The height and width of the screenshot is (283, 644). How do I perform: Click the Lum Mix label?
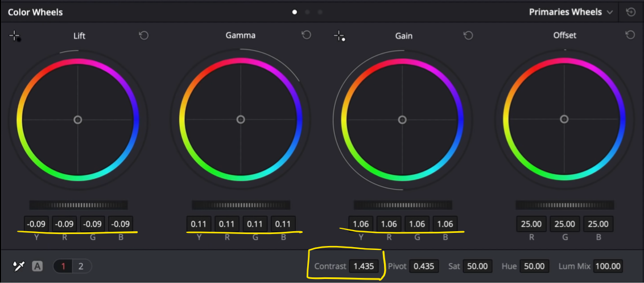pos(575,266)
